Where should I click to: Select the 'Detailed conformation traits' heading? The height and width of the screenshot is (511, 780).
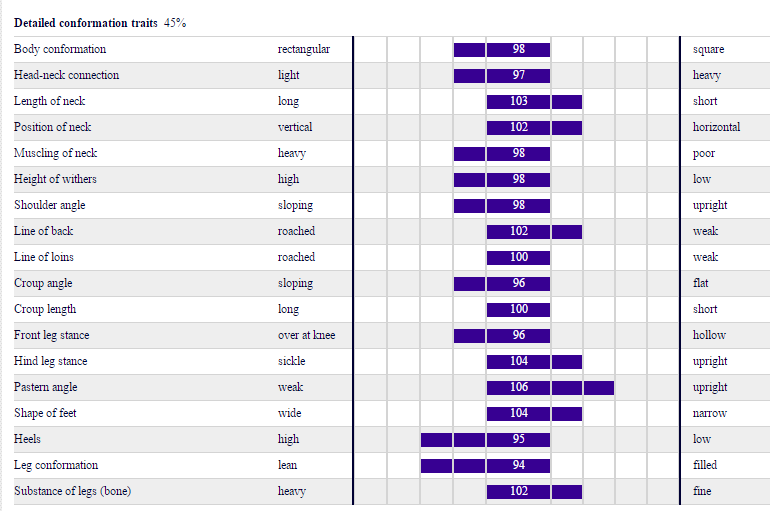coord(86,23)
